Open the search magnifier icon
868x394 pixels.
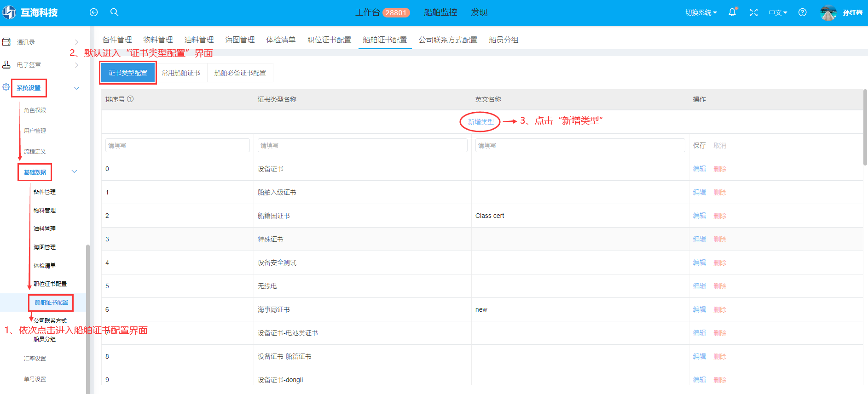115,12
